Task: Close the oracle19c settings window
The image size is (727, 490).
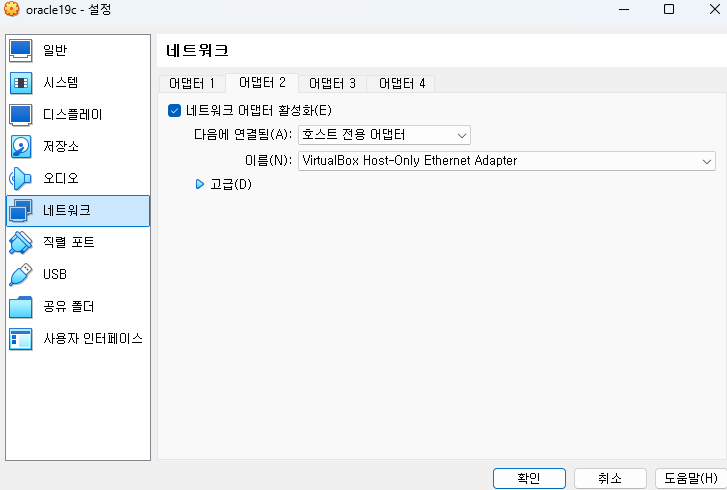Action: pos(714,9)
